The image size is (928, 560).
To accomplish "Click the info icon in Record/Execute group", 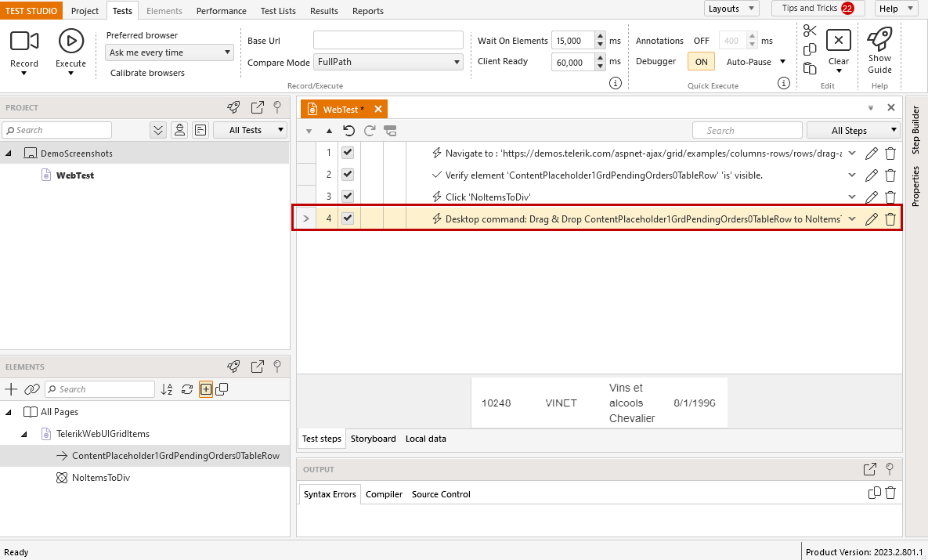I will (x=616, y=83).
